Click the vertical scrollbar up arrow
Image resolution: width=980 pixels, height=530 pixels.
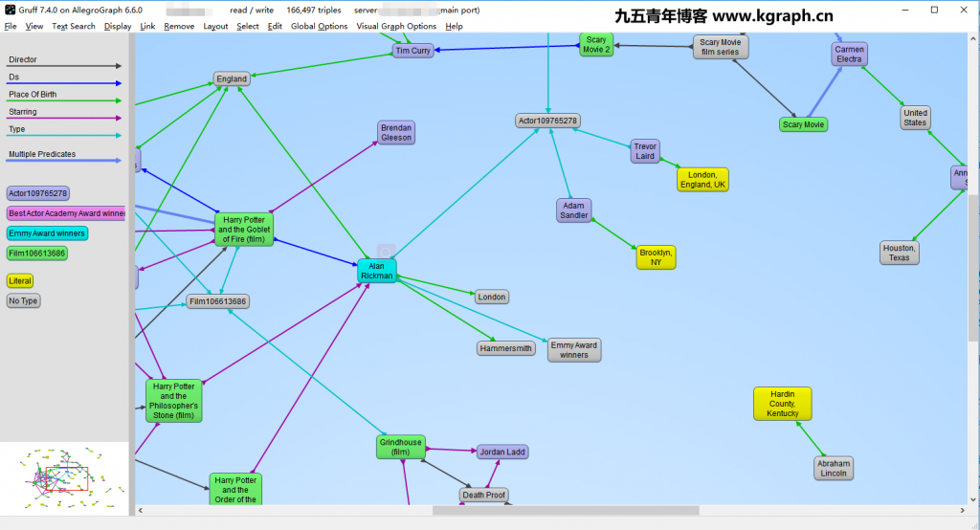pyautogui.click(x=973, y=39)
